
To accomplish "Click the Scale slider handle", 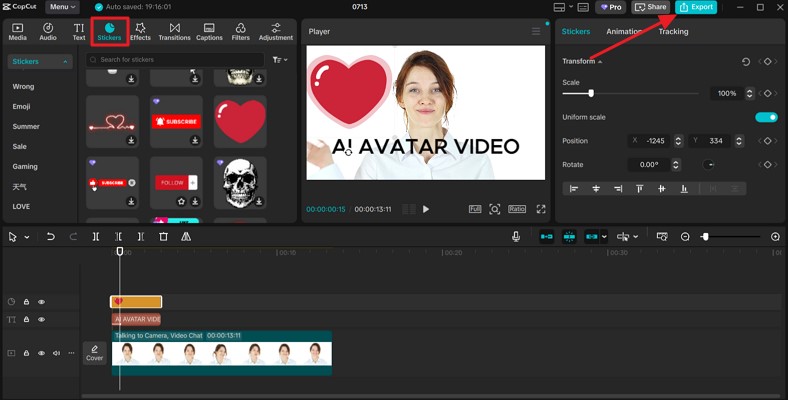I will point(591,93).
